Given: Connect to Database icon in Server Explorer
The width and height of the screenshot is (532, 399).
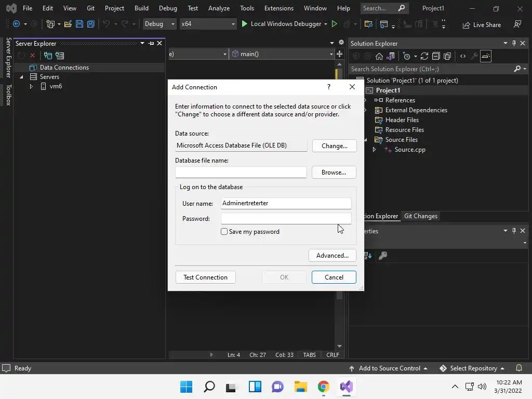Looking at the screenshot, I should pos(48,55).
